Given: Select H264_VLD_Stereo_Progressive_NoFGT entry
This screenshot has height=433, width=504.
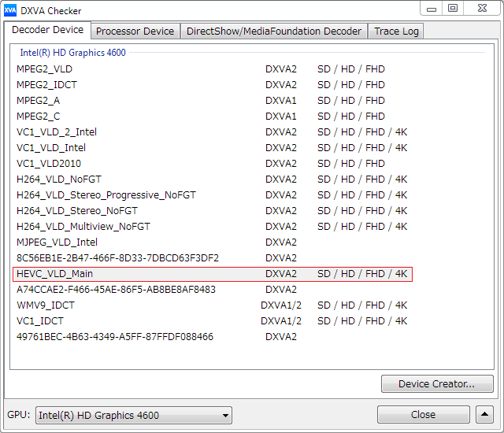Looking at the screenshot, I should coord(212,195).
